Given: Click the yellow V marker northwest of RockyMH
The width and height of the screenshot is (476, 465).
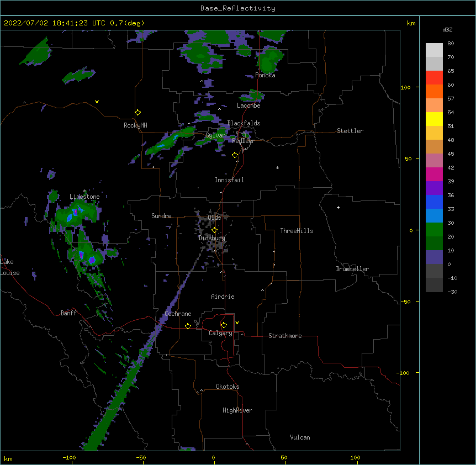Looking at the screenshot, I should (97, 102).
